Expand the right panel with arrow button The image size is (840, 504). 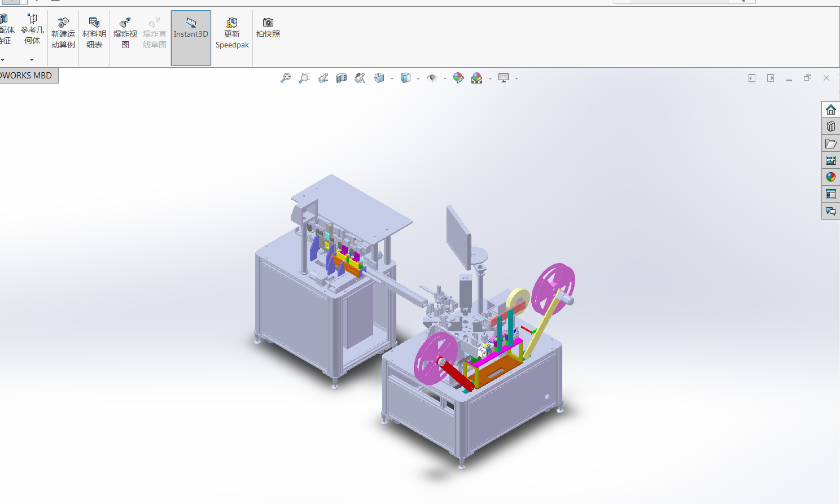[771, 78]
